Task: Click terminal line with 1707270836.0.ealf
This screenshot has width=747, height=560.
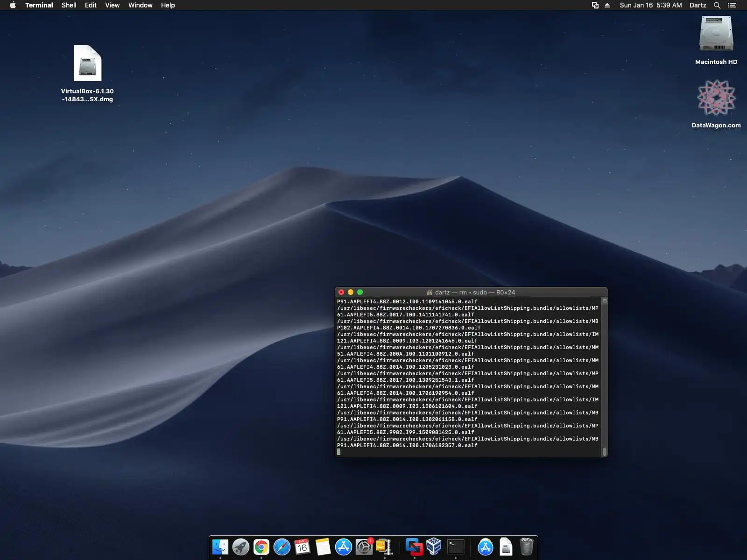Action: coord(409,328)
